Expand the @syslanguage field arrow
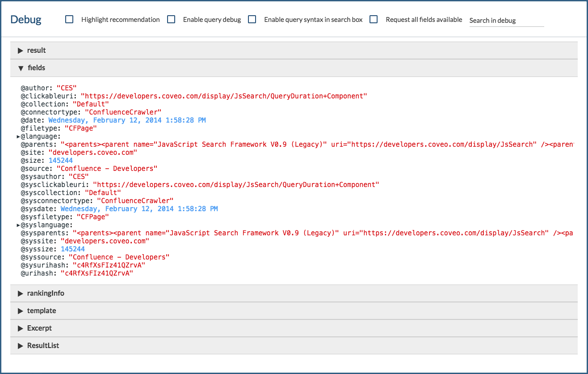 click(18, 225)
